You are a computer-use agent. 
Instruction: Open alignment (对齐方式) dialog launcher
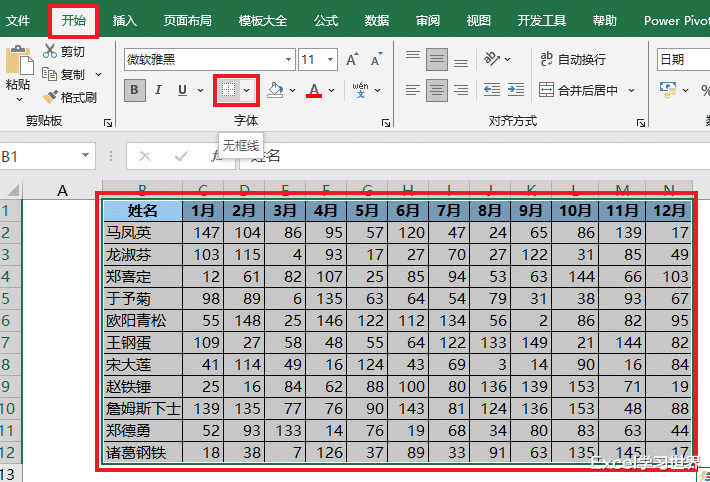click(x=641, y=123)
